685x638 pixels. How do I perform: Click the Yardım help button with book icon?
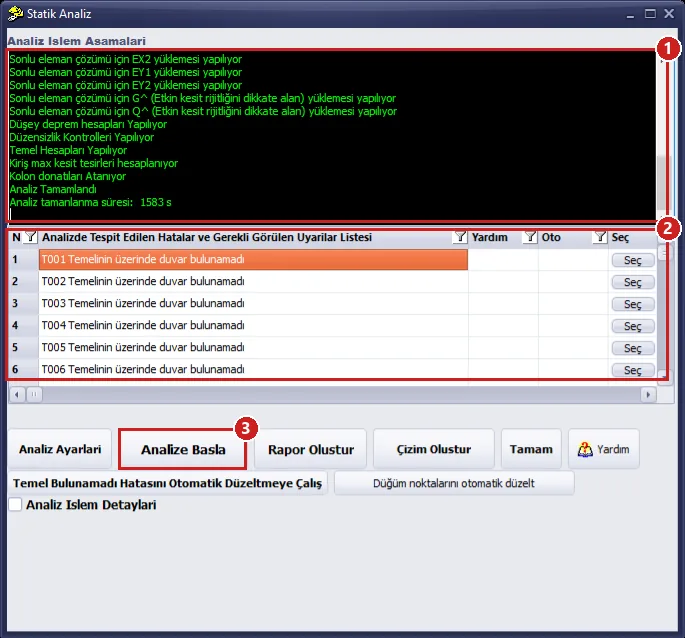(604, 449)
